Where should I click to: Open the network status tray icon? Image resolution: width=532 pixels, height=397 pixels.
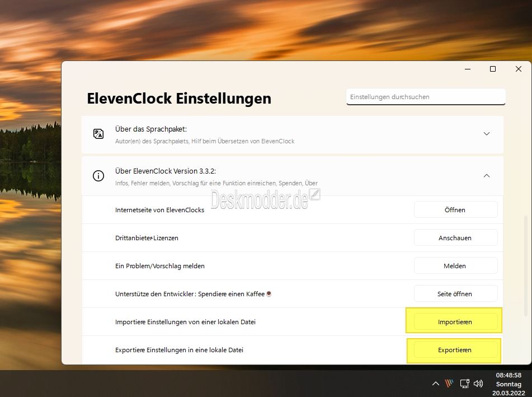click(x=464, y=384)
